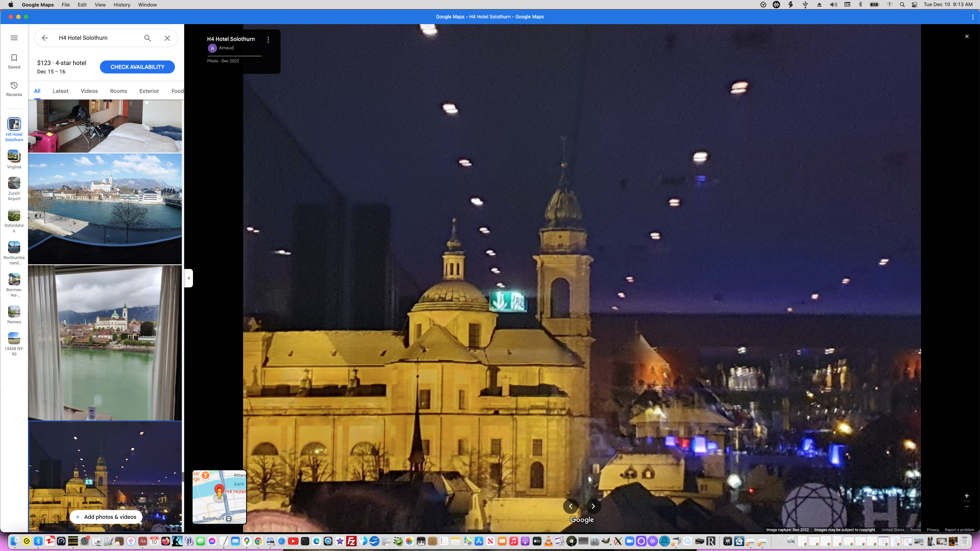The image size is (980, 551).
Task: Select the Rennes location shortcut
Action: coord(14,314)
